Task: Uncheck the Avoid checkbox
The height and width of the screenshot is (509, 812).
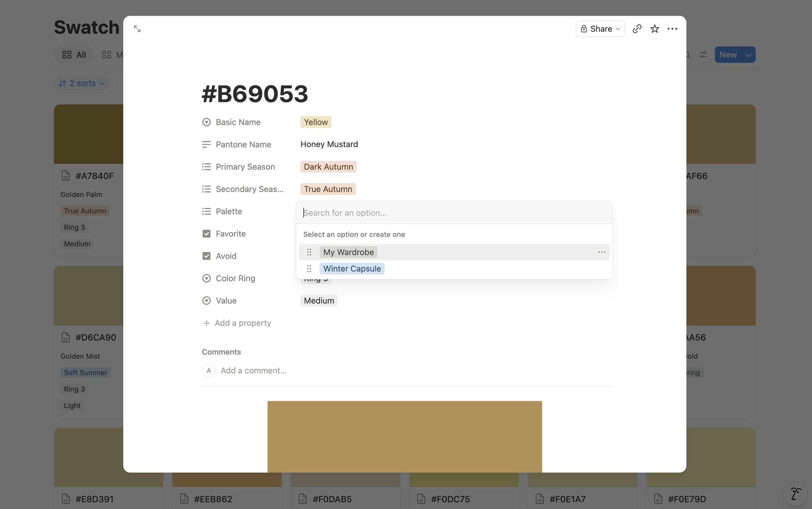Action: coord(206,256)
